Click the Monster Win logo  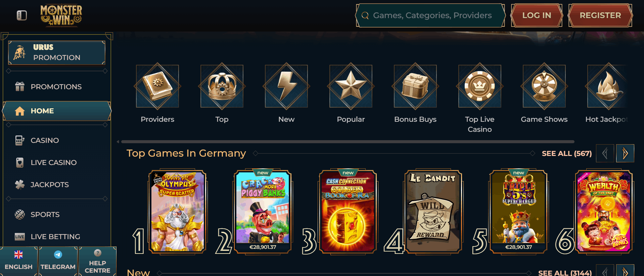[61, 15]
